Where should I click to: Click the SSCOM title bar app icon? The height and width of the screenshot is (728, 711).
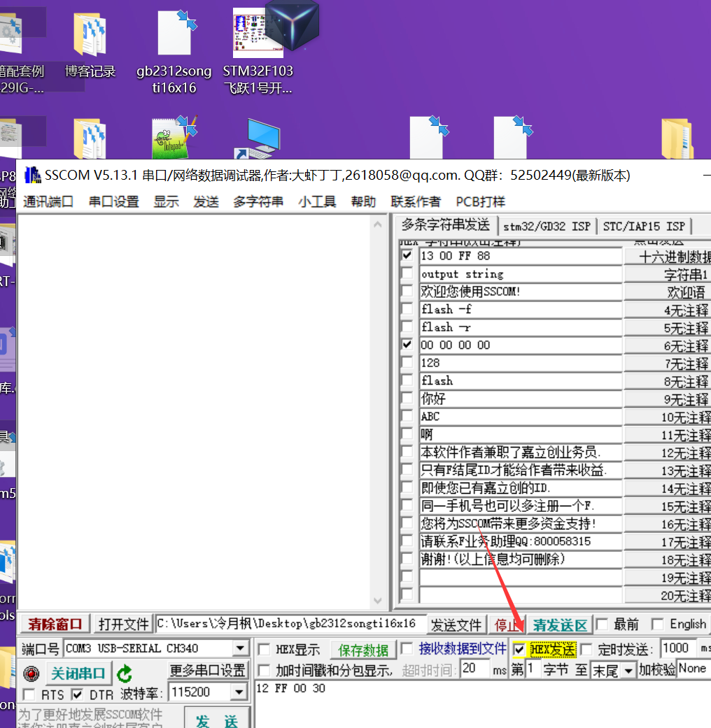click(32, 176)
